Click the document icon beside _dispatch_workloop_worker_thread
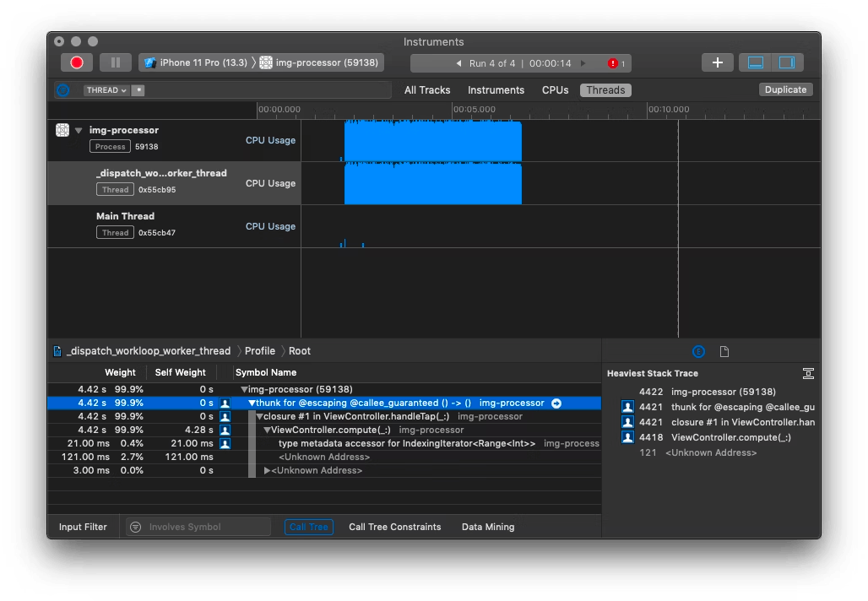 [57, 351]
